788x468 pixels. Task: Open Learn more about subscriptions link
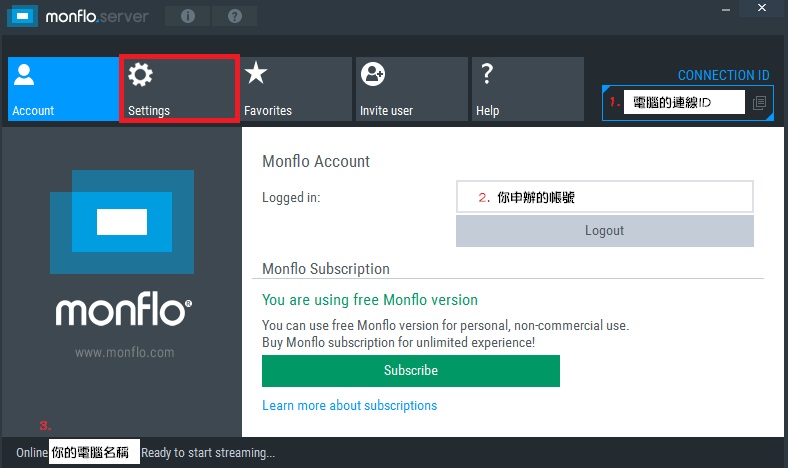[x=349, y=406]
